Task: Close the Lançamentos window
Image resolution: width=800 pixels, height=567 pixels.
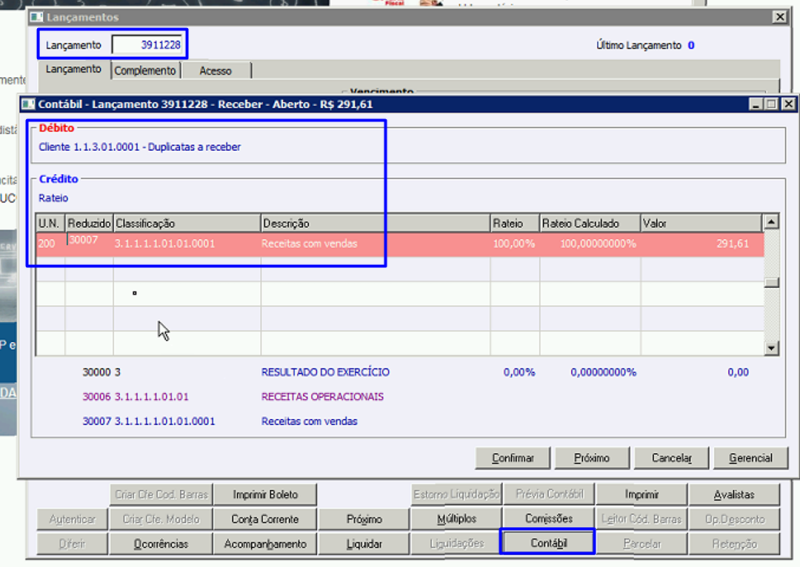Action: (x=780, y=17)
